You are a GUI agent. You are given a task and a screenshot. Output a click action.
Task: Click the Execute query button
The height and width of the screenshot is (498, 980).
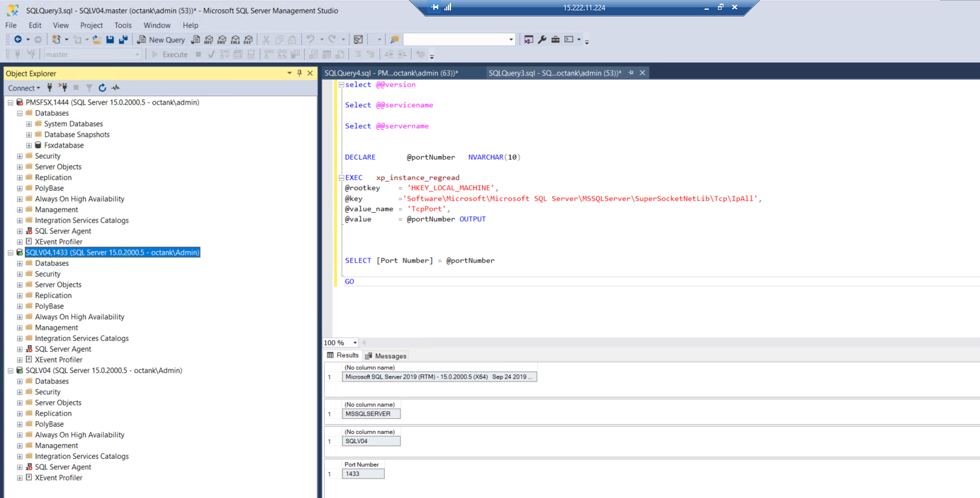coord(170,54)
